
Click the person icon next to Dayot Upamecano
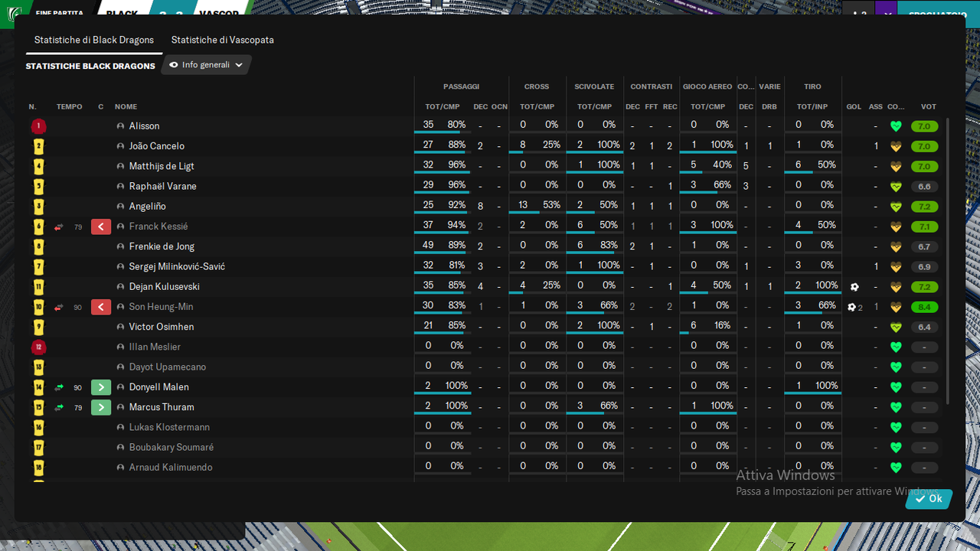[120, 367]
